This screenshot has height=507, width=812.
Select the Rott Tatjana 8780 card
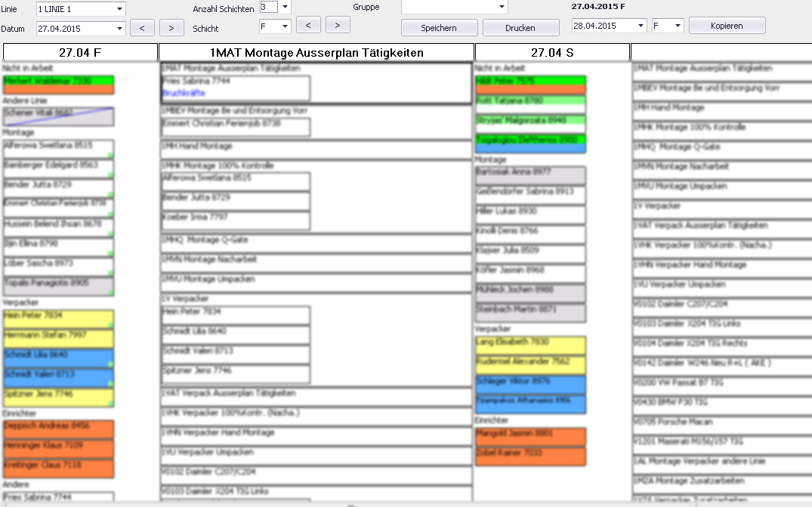[531, 104]
